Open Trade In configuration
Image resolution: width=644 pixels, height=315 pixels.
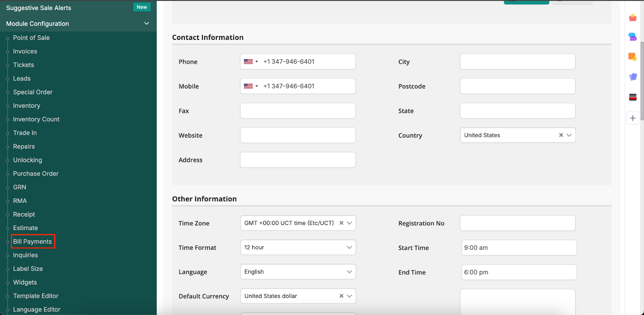25,133
